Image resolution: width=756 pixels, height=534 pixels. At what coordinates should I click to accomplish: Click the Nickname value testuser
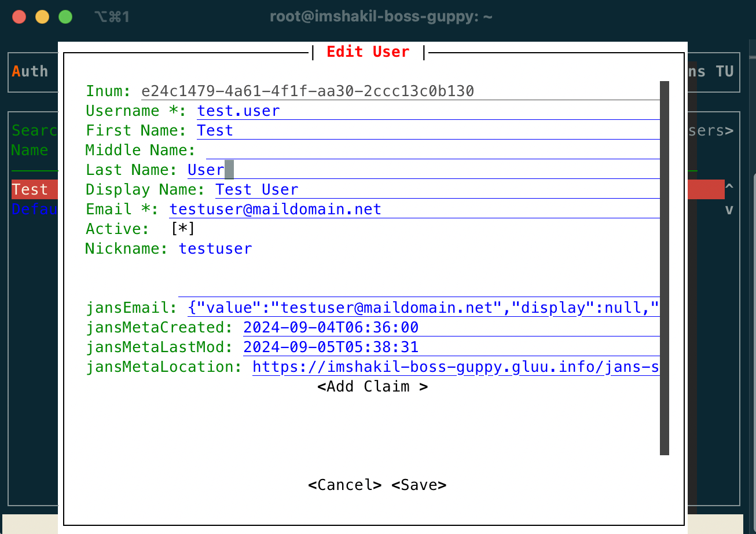point(215,249)
